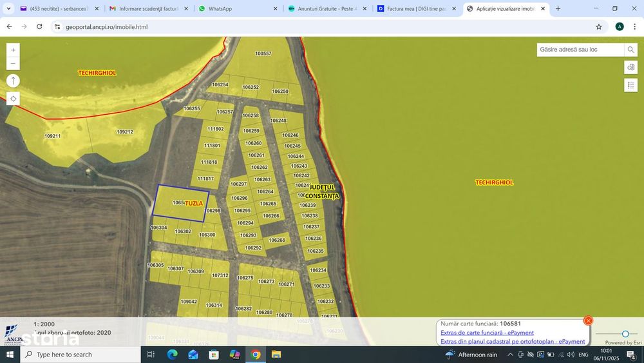Select parcel 107312 on the map
The height and width of the screenshot is (363, 644).
(220, 275)
